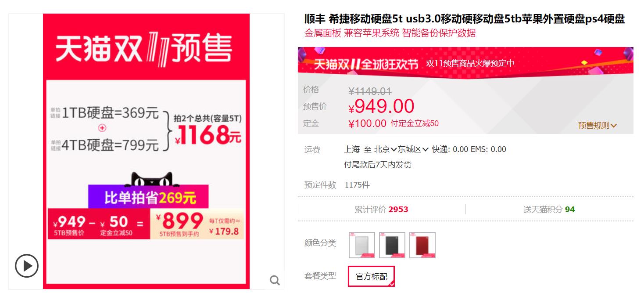The width and height of the screenshot is (644, 293).
Task: Click the ¥949.00 presale price
Action: (381, 106)
